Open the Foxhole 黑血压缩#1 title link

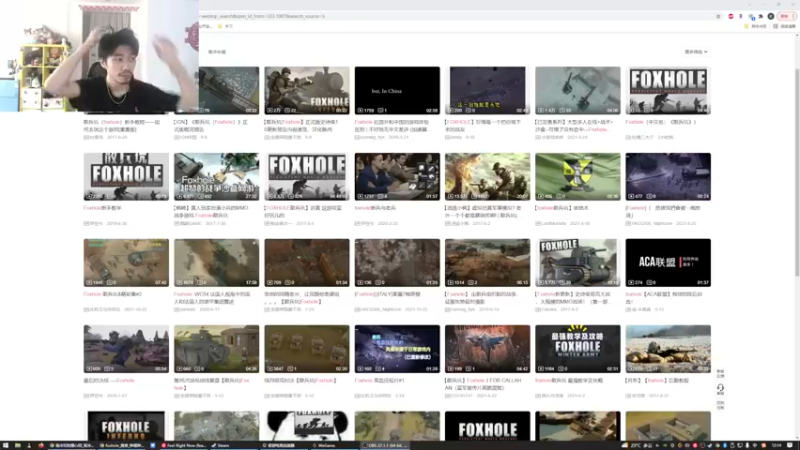click(x=379, y=381)
